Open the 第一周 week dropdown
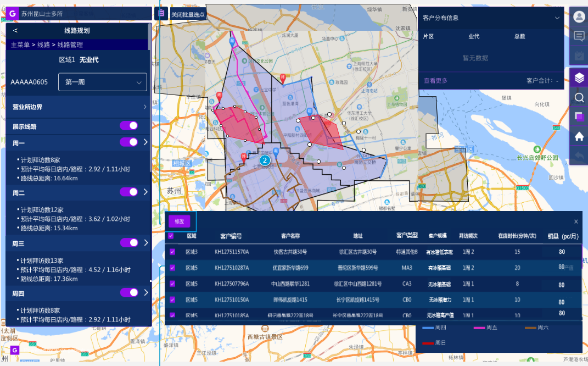 click(x=102, y=82)
